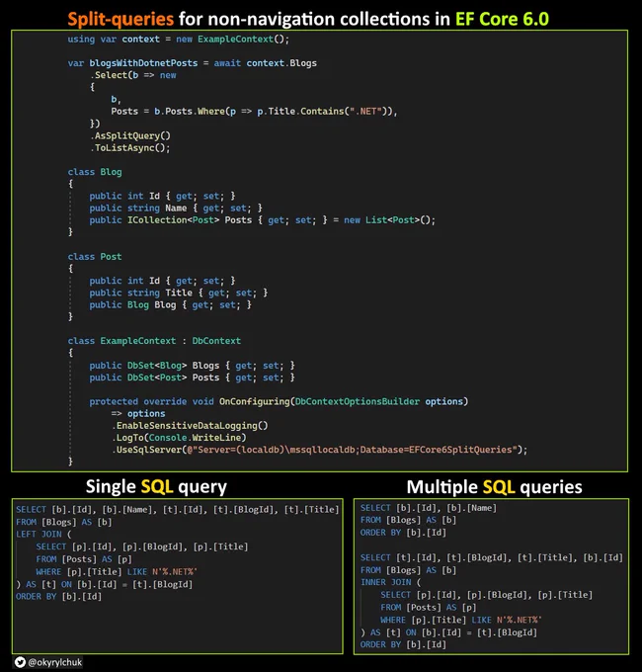Image resolution: width=642 pixels, height=672 pixels.
Task: Click the SELECT line ending with '[Title], [b].[Id]'
Action: pyautogui.click(x=491, y=557)
